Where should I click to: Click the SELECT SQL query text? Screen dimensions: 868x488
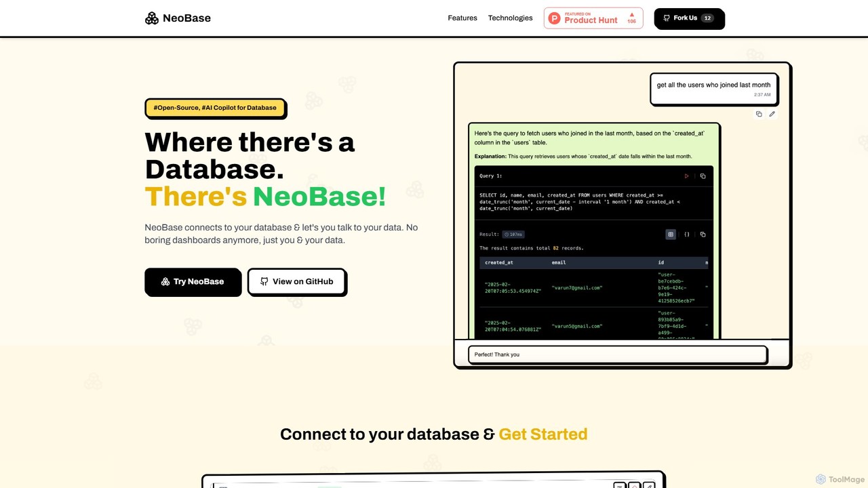(580, 201)
